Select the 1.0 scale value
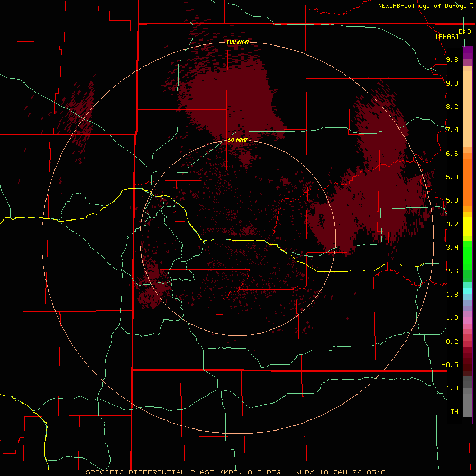 (452, 318)
